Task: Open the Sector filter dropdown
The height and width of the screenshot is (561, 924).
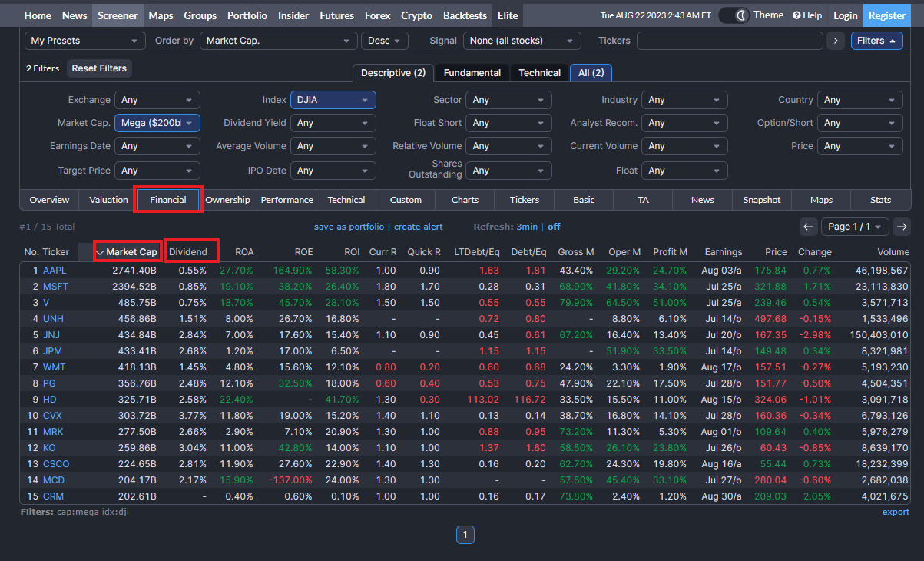Action: pos(509,100)
